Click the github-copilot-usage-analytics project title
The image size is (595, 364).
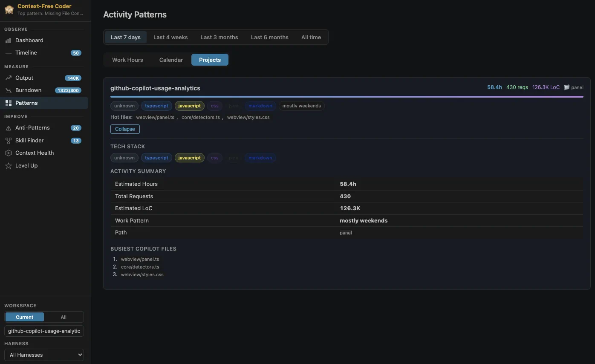pyautogui.click(x=155, y=88)
